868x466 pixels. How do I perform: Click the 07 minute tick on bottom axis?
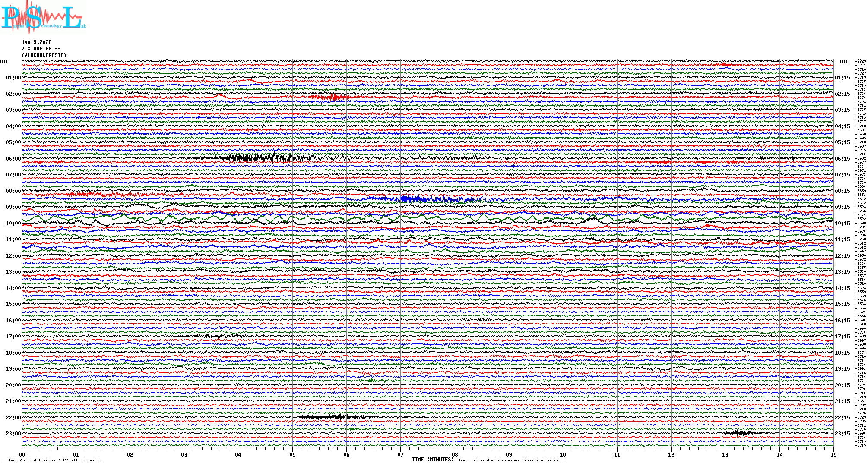coord(400,454)
